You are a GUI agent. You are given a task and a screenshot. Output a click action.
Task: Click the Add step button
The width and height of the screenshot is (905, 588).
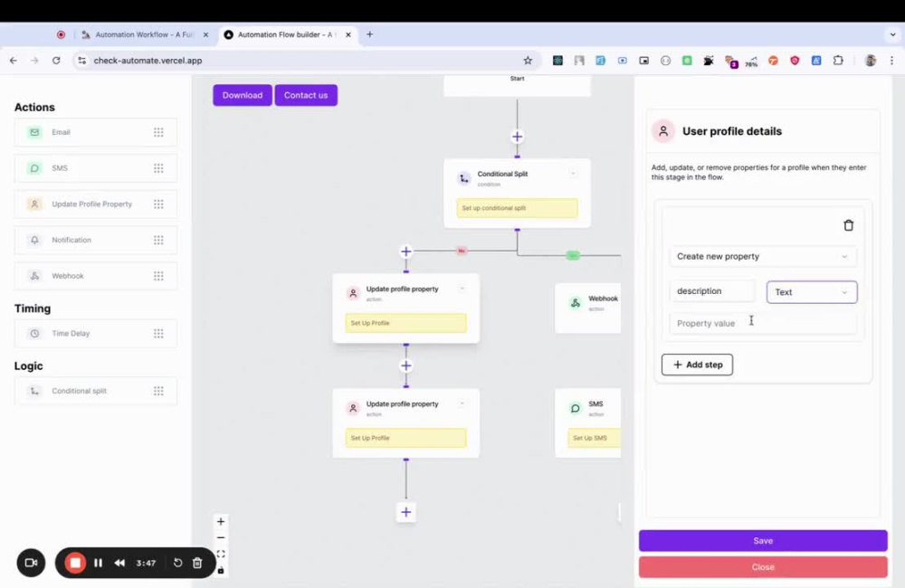click(x=697, y=365)
